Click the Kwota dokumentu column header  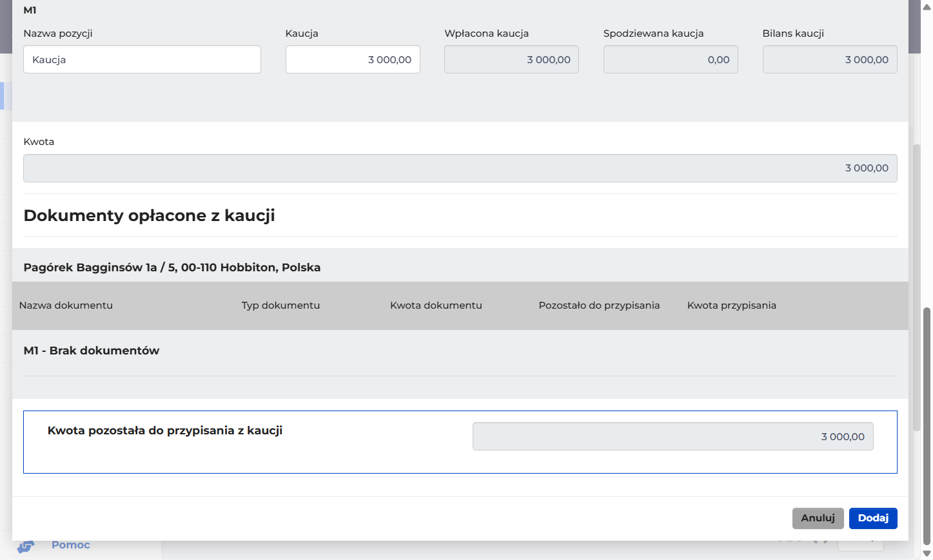(x=436, y=305)
